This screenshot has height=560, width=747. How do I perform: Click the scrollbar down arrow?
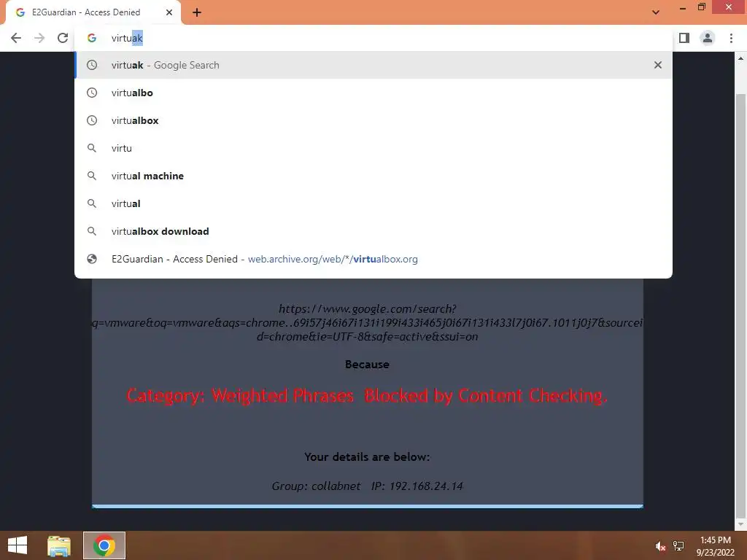[x=740, y=525]
